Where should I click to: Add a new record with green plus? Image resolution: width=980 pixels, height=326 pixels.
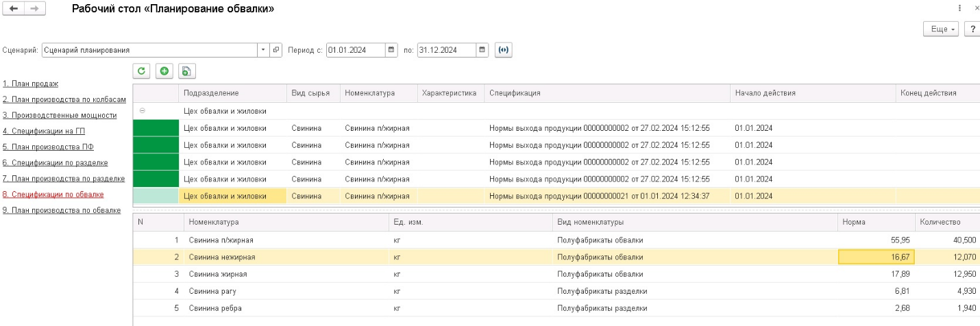click(x=164, y=71)
